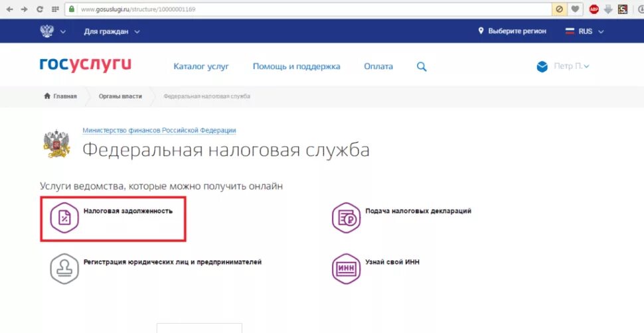Screen dimensions: 644x333
Task: Click the browser forward arrow
Action: point(24,9)
